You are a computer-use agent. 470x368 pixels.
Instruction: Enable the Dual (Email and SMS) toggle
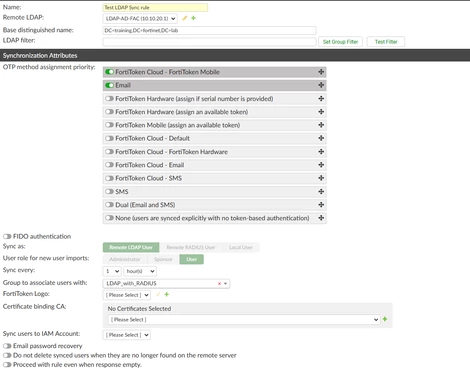[x=109, y=204]
